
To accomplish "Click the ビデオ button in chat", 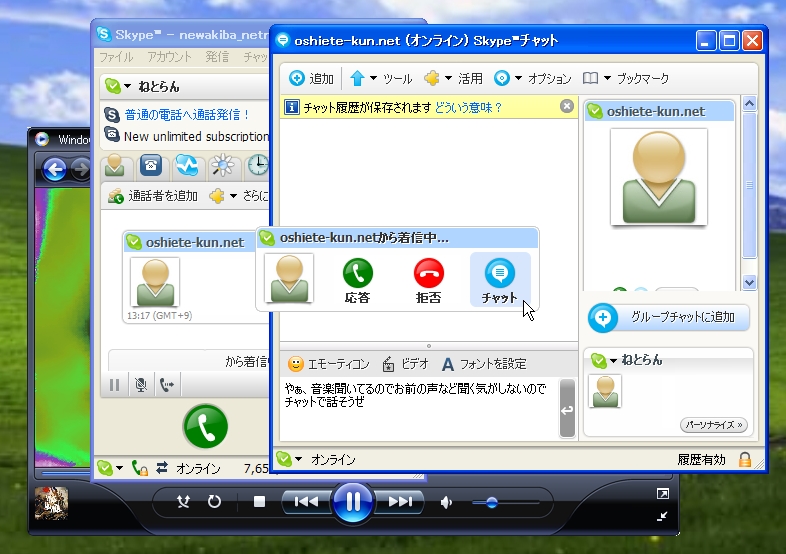I will tap(405, 364).
